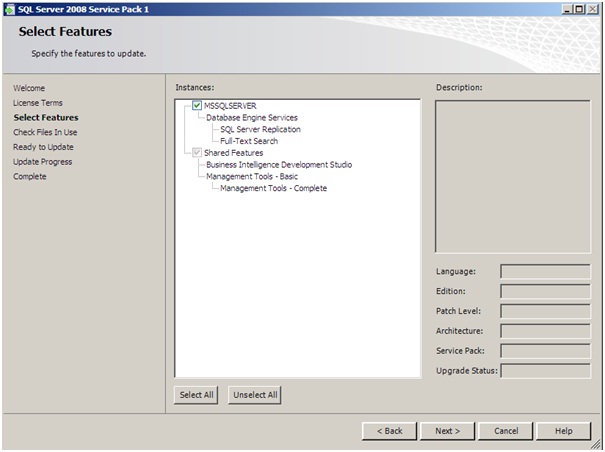Click the Edition field

545,291
